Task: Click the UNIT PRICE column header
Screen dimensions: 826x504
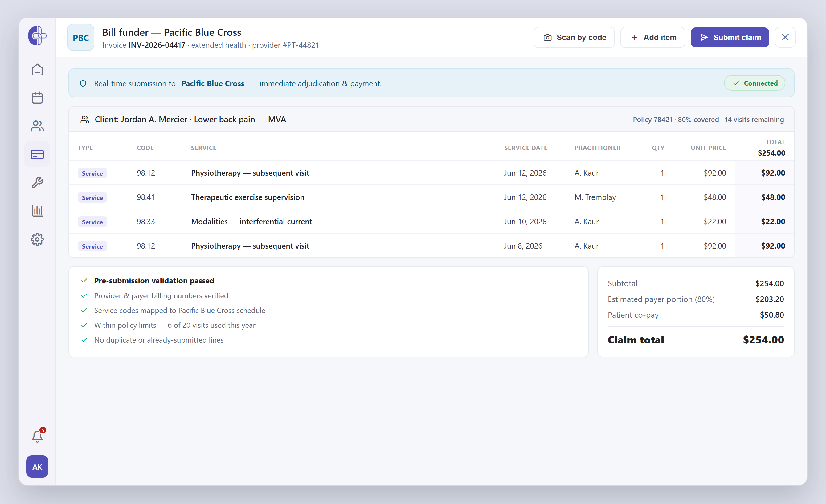Action: [708, 148]
